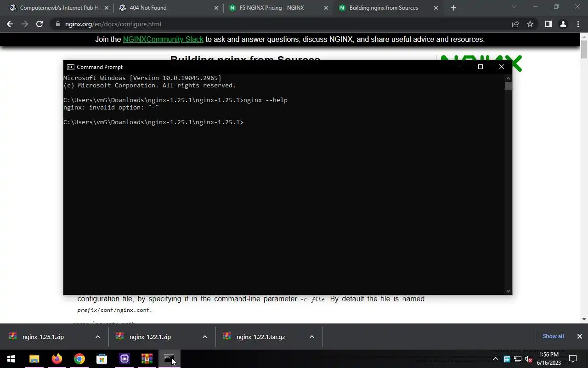Click the browser page scroll down arrow
The image size is (588, 368).
coord(584,319)
